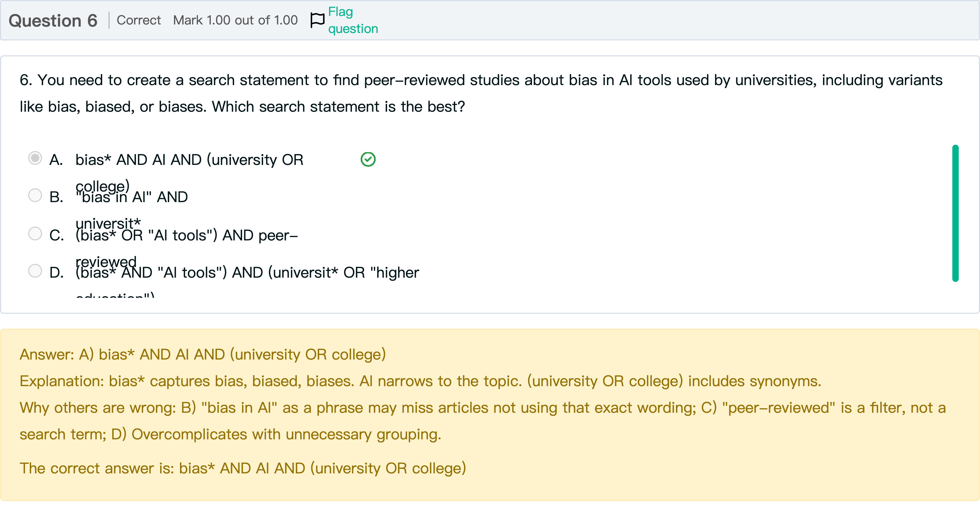Click option C text (bias* OR "AI tools")
The width and height of the screenshot is (980, 517).
coord(186,235)
